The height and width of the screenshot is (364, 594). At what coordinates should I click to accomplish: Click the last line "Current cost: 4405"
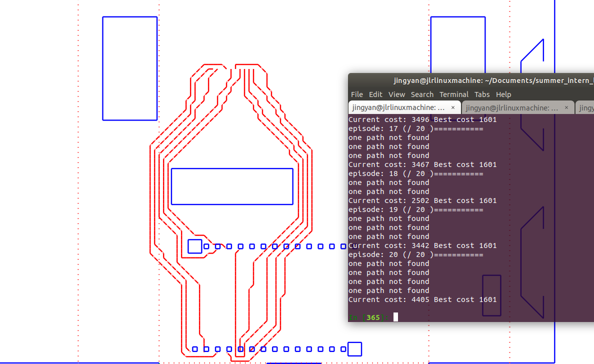coord(422,299)
